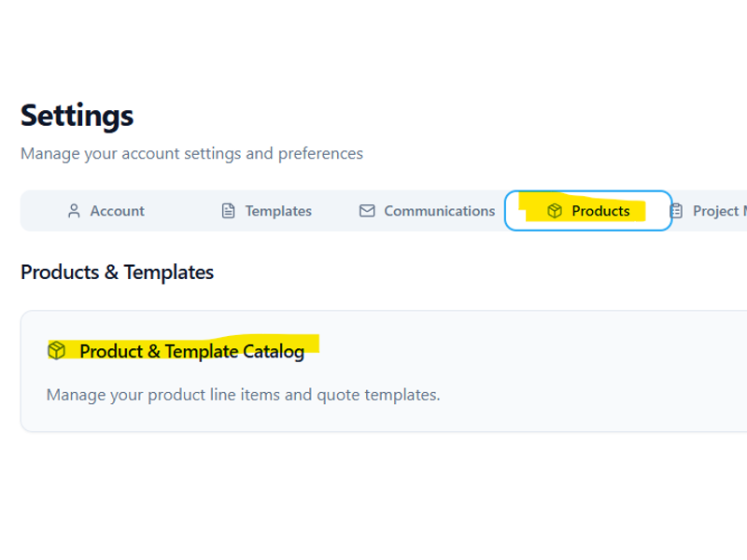747x560 pixels.
Task: Click the Settings page heading
Action: click(x=78, y=115)
